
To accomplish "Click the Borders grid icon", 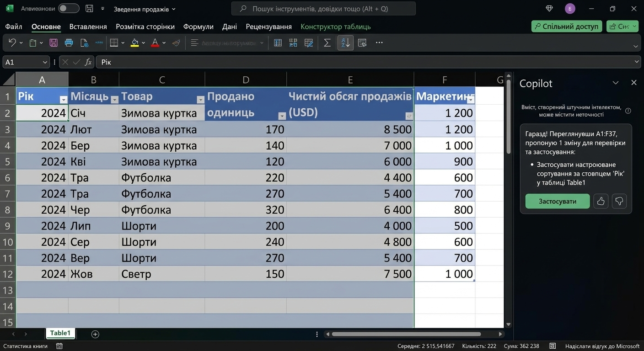I will coord(114,43).
